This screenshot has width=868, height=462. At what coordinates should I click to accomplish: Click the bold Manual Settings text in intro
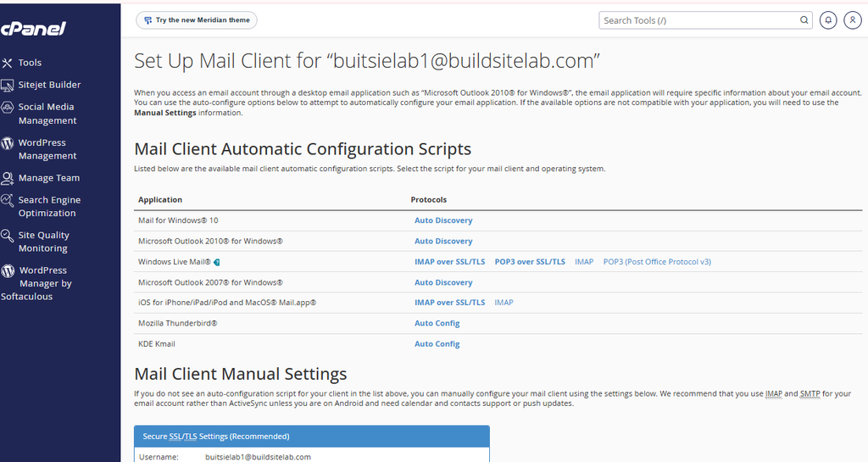click(165, 113)
